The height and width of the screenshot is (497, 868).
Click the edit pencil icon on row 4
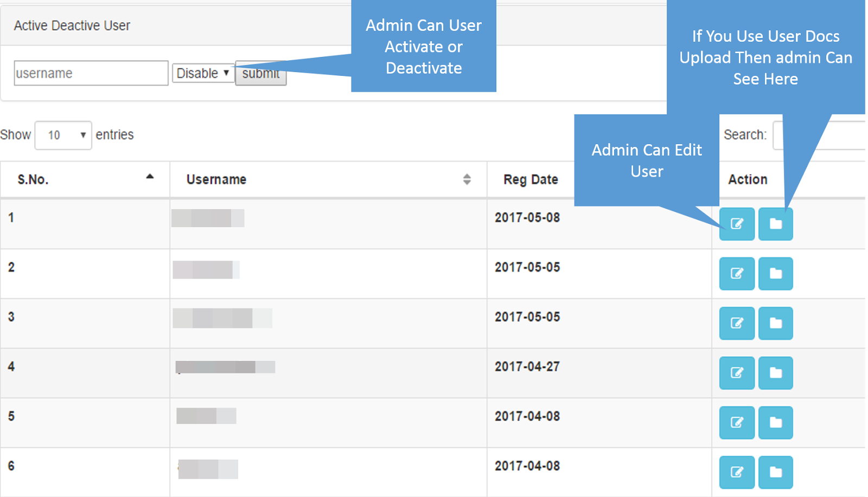pos(736,372)
